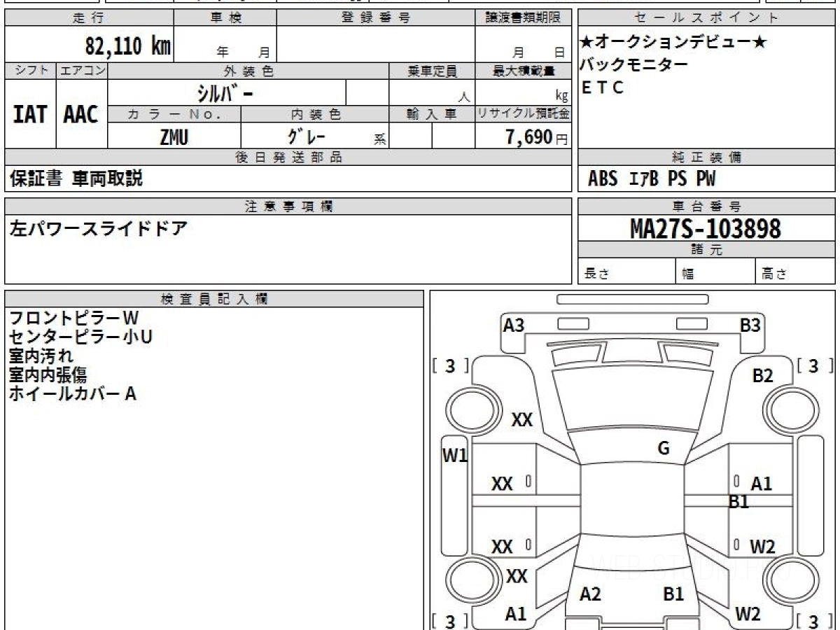The width and height of the screenshot is (840, 630).
Task: Click the B2 mark near the front fender
Action: click(763, 376)
